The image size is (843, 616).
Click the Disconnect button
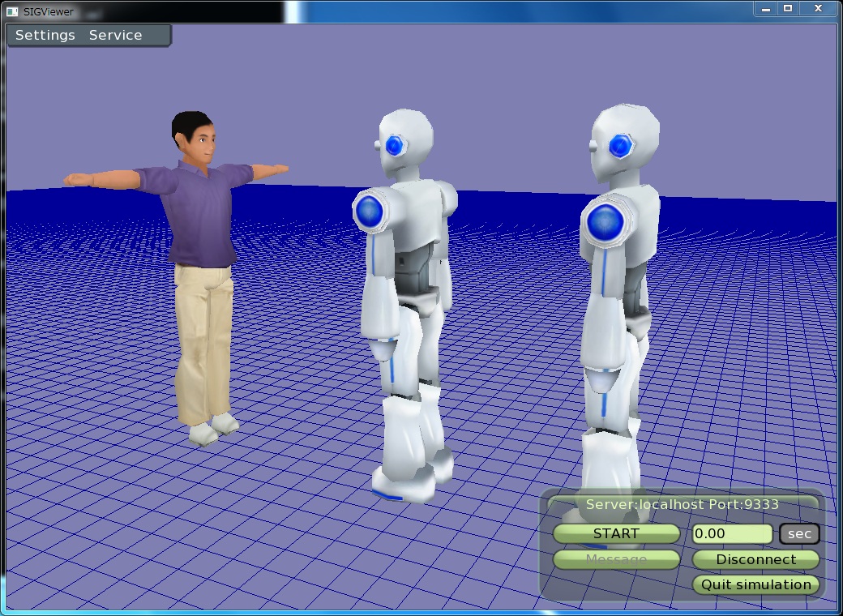(x=755, y=559)
